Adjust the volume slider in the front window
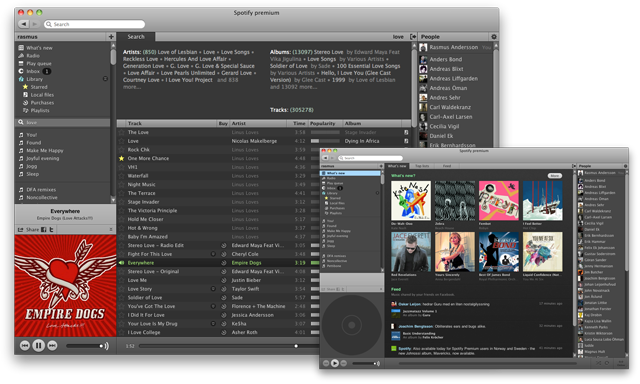The height and width of the screenshot is (384, 640). click(364, 363)
